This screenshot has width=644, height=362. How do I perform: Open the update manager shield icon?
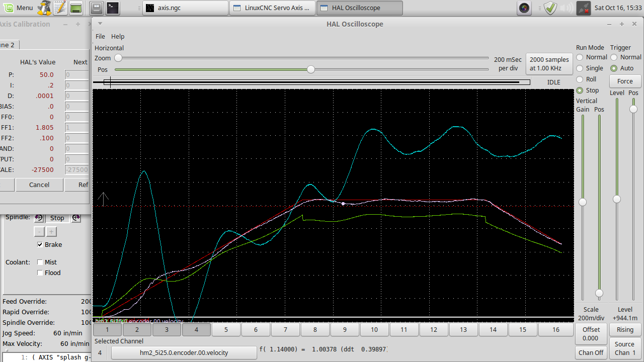(x=550, y=8)
